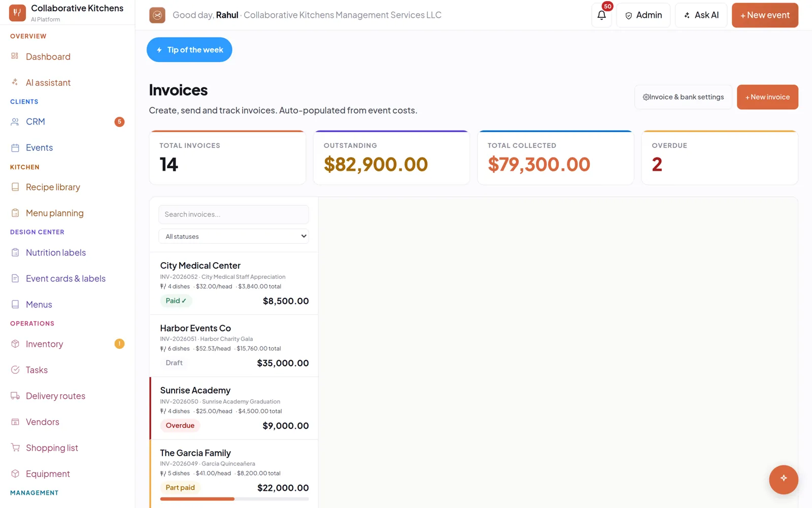Click the Garcia Family payment progress bar
This screenshot has height=508, width=812.
pos(234,499)
